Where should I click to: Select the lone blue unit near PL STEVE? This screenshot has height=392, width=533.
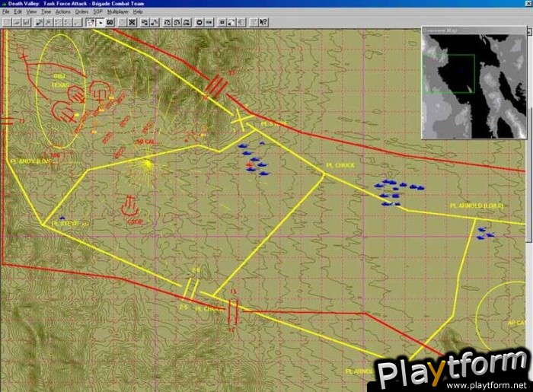click(x=62, y=218)
